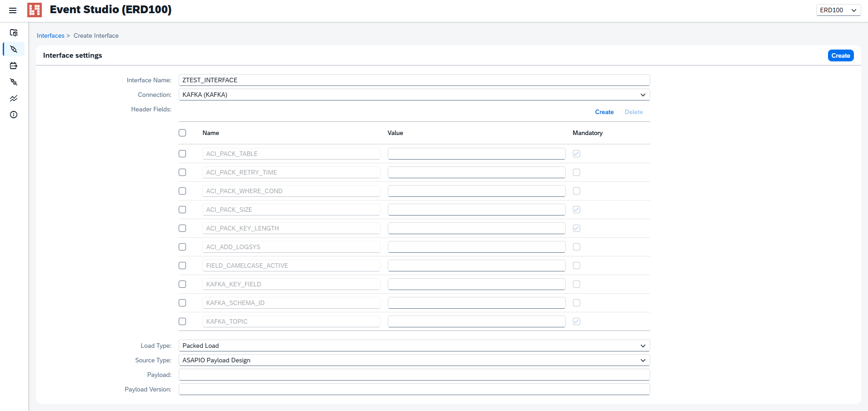Select the ACI_PACK_KEY_LENGTH row checkbox
The image size is (868, 411).
click(x=182, y=228)
